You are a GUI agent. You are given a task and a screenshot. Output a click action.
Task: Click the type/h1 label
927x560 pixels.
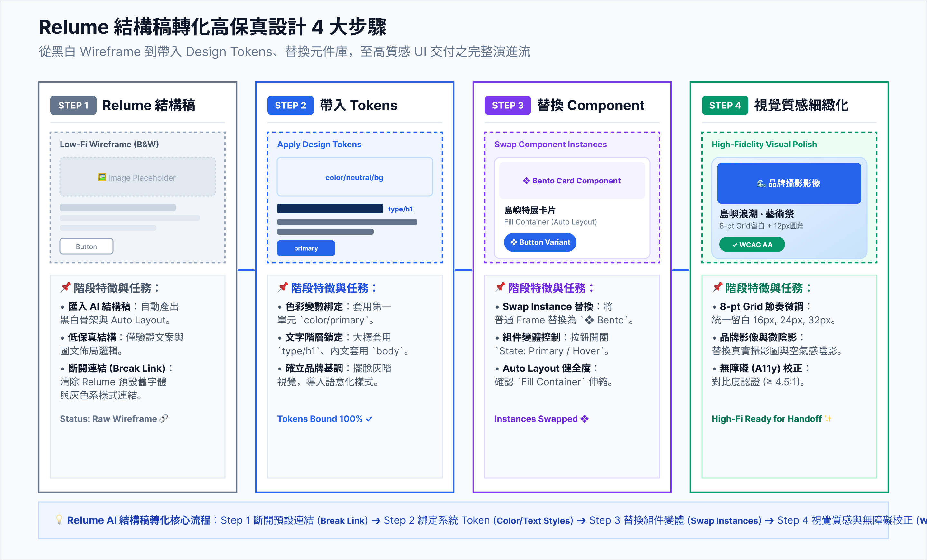400,209
